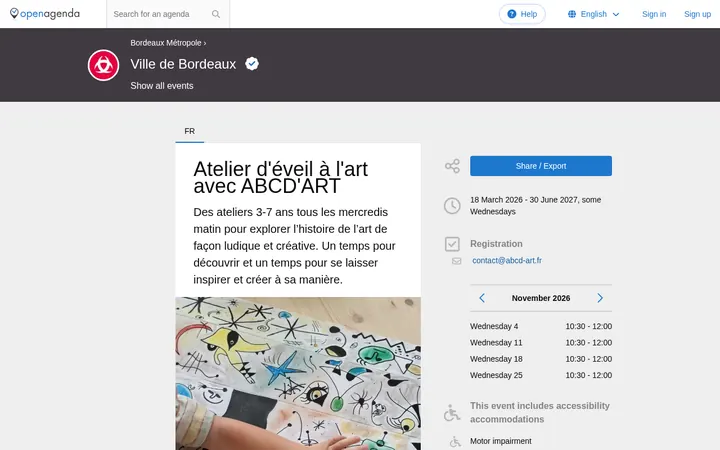
Task: Click the OpenAgenda logo
Action: 45,14
